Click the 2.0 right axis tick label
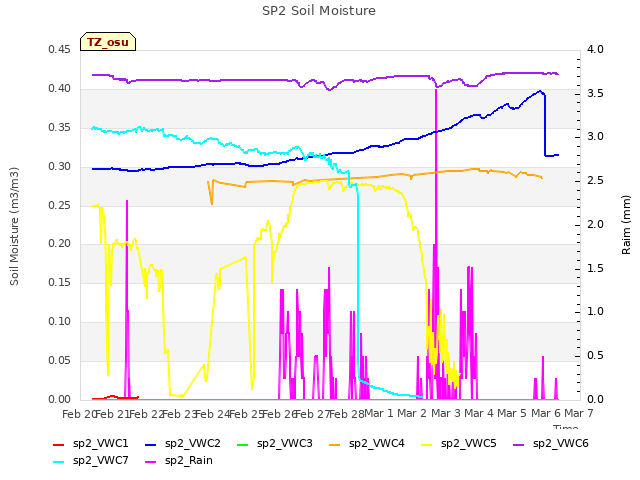The image size is (640, 480). (x=595, y=224)
